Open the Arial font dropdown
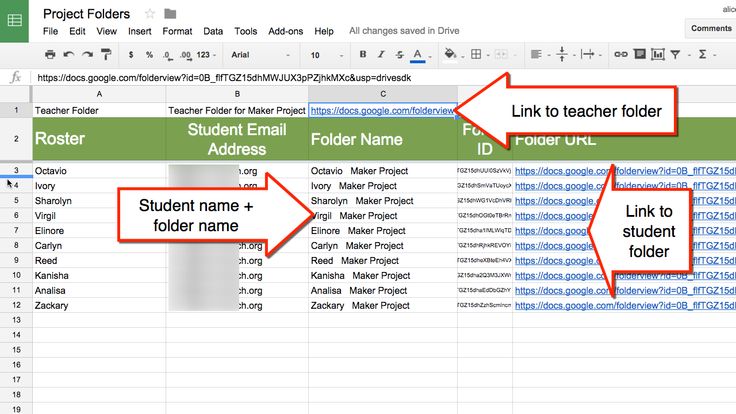The image size is (736, 414). tap(261, 55)
